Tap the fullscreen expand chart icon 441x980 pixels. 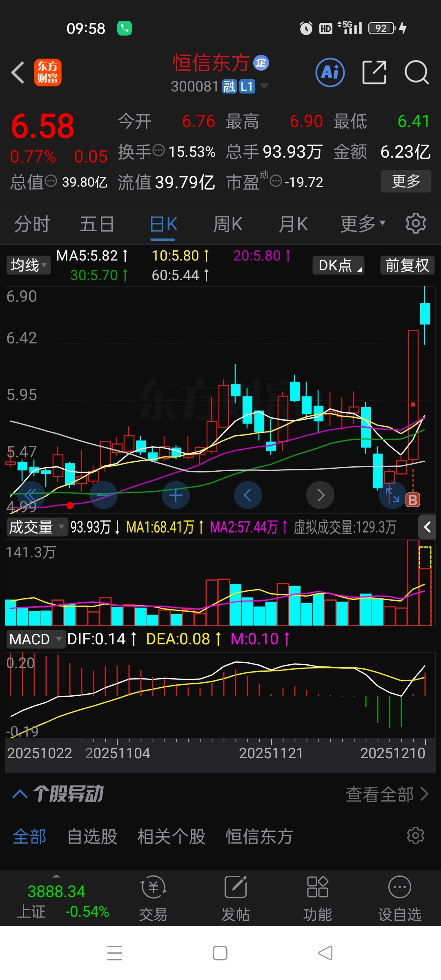(392, 495)
